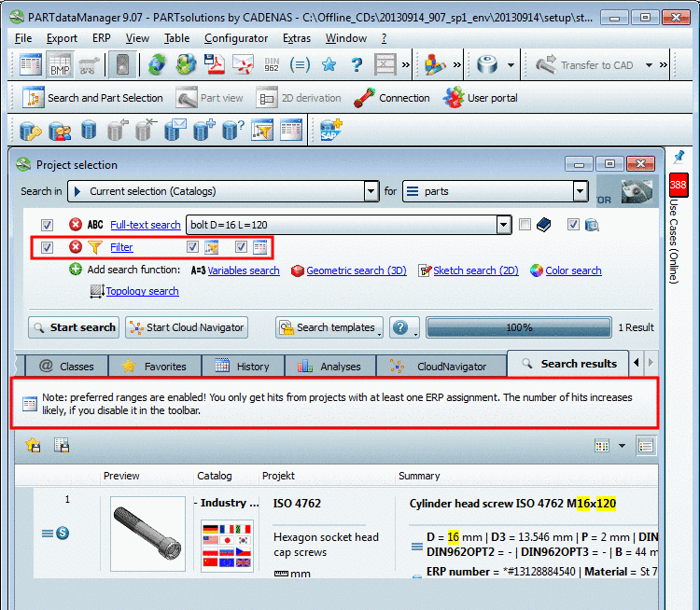Open the dropdown arrow next to cylinder part icon

(511, 65)
